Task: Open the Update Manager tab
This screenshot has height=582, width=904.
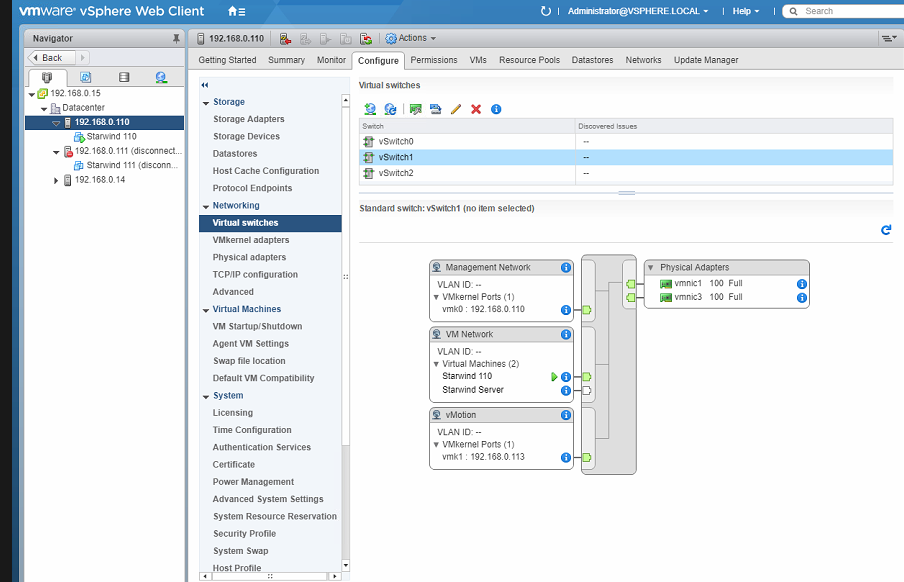Action: [706, 60]
